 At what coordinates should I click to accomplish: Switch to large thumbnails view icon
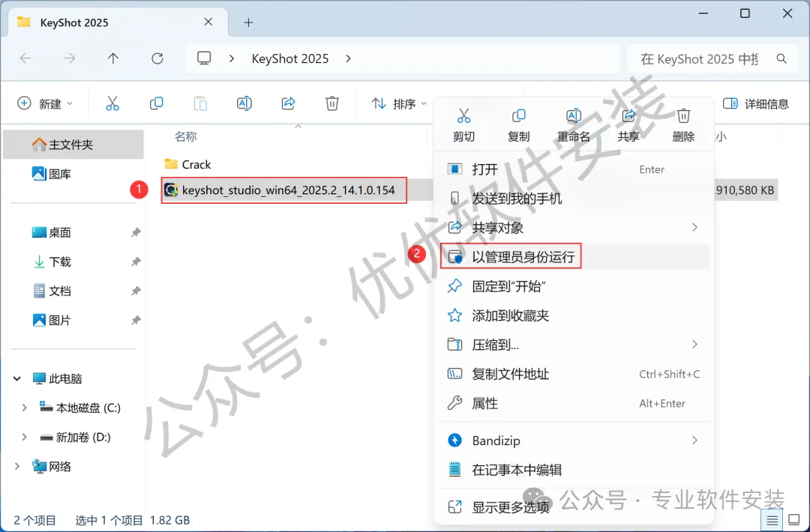click(794, 519)
